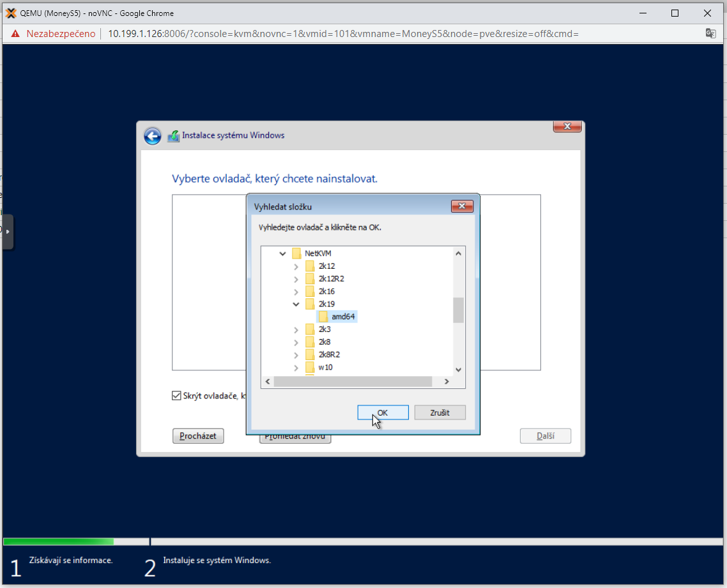The height and width of the screenshot is (588, 727).
Task: Close the Vyhledat složku dialog
Action: tap(461, 206)
